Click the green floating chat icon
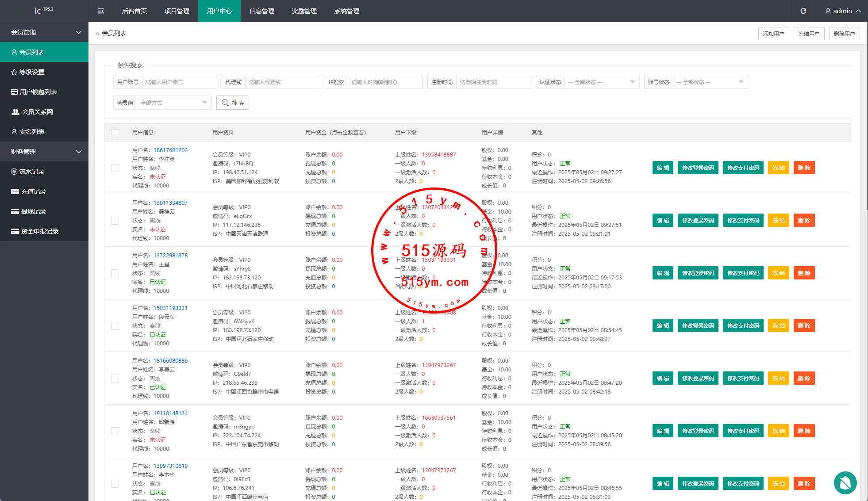This screenshot has width=868, height=501. (x=845, y=483)
